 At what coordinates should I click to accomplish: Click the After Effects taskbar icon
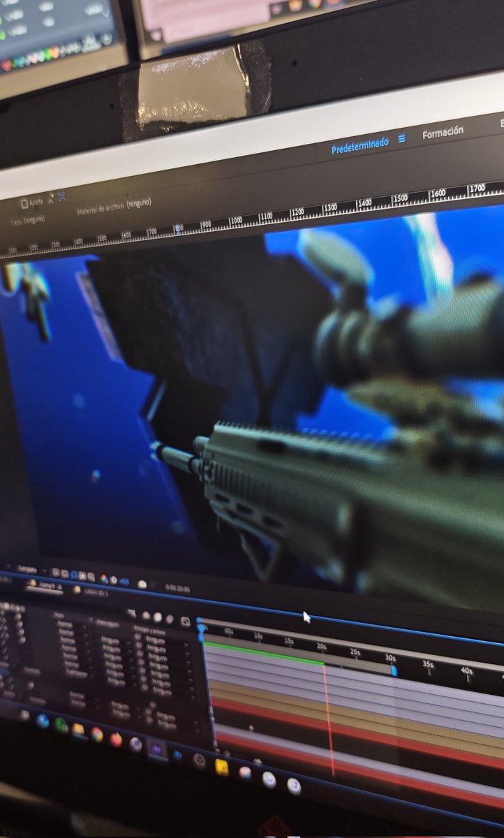tap(156, 750)
